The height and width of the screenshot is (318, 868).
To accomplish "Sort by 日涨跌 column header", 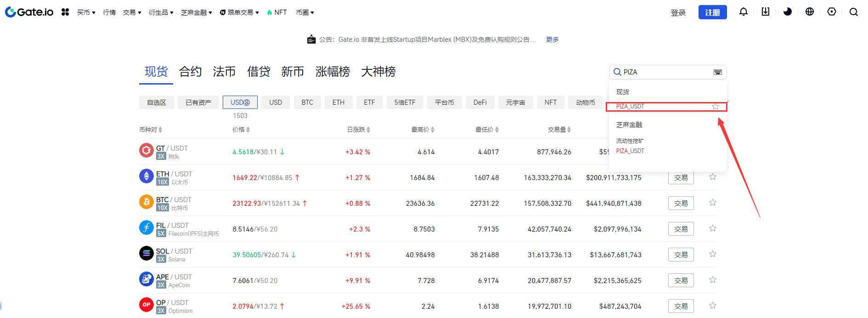I will tap(358, 130).
